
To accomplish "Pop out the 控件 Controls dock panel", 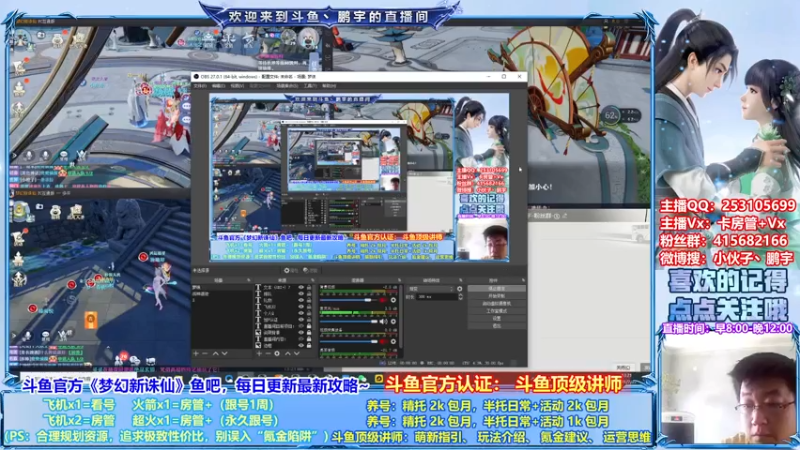I will click(x=523, y=280).
